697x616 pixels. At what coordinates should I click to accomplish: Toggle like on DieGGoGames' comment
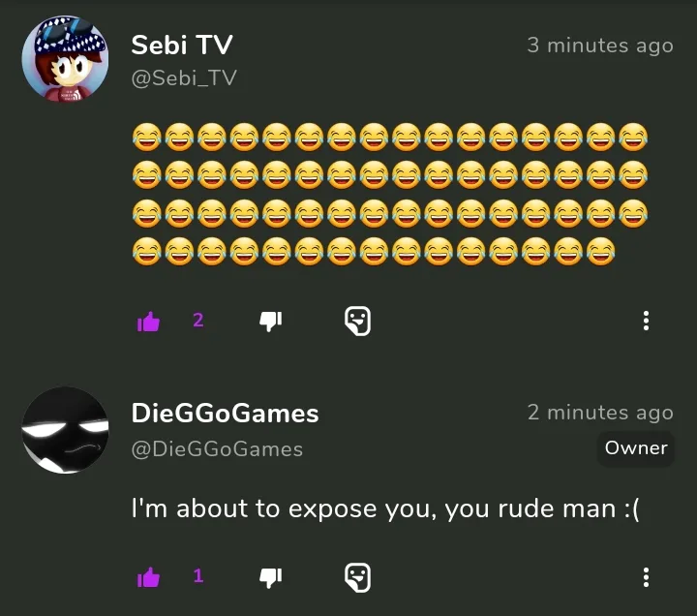[148, 577]
